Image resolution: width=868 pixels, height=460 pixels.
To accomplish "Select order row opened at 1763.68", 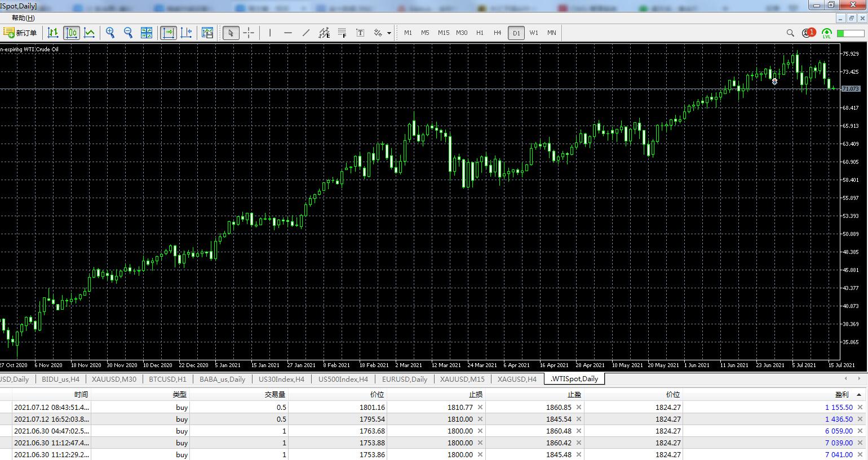I will coord(434,431).
